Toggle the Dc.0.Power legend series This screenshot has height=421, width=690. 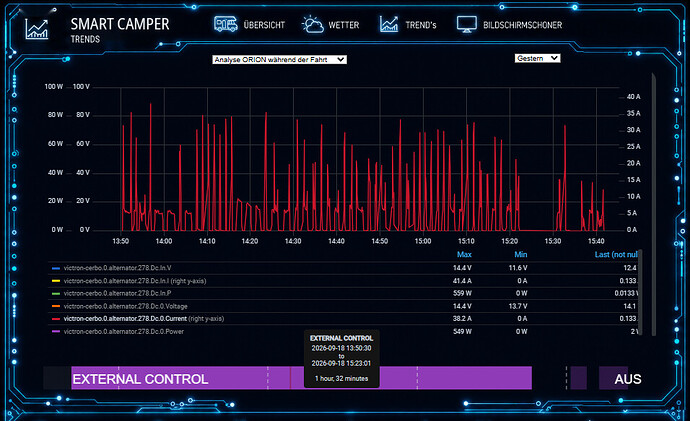click(124, 331)
